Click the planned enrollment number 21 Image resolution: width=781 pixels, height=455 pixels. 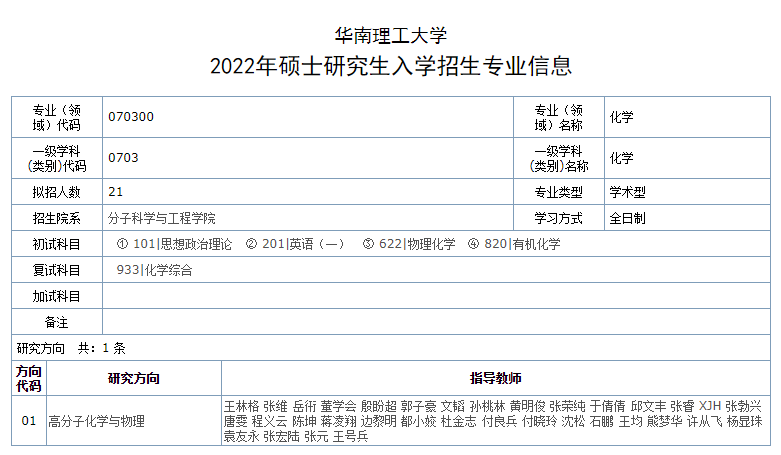(116, 192)
